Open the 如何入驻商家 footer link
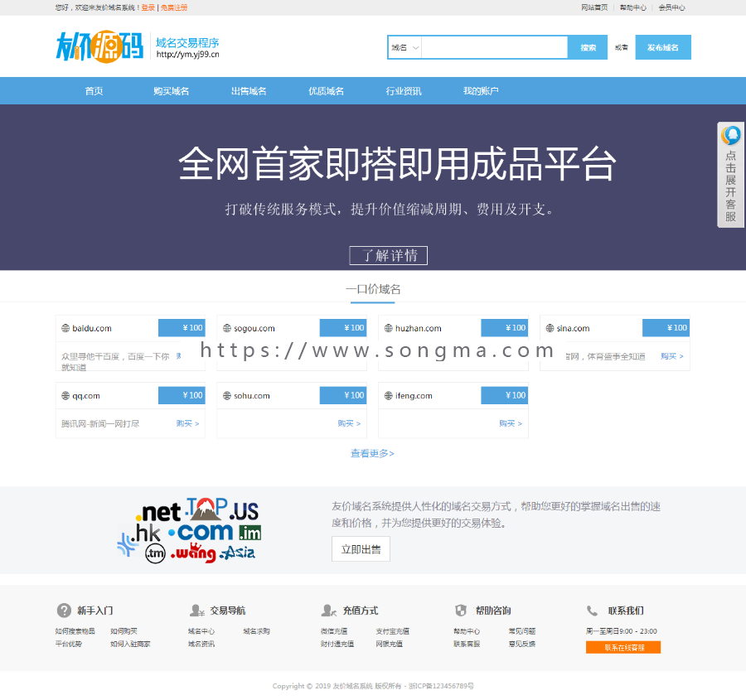 point(130,644)
